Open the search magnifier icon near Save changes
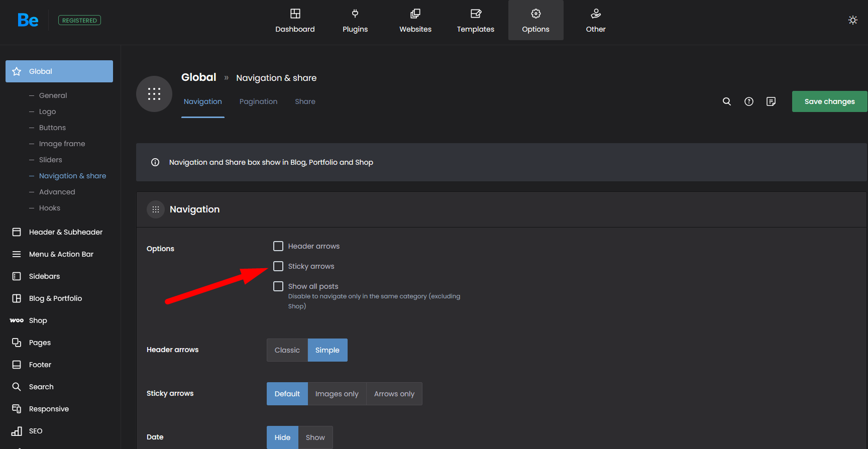The height and width of the screenshot is (449, 868). pyautogui.click(x=726, y=101)
